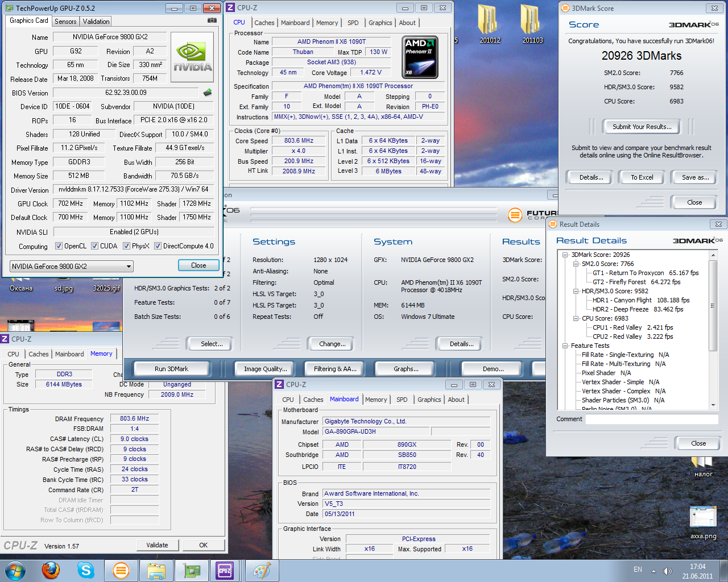Click Submit Your Results button
The image size is (728, 582).
coord(642,127)
